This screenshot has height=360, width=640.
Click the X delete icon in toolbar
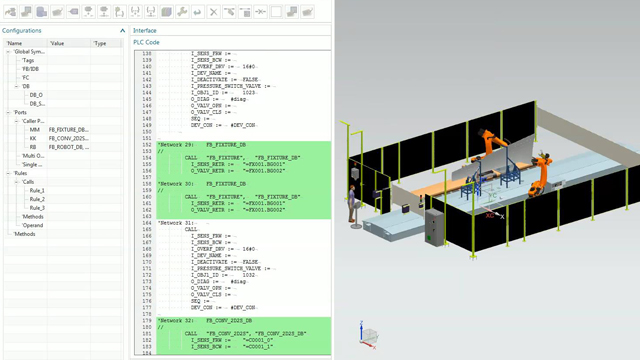(x=213, y=12)
